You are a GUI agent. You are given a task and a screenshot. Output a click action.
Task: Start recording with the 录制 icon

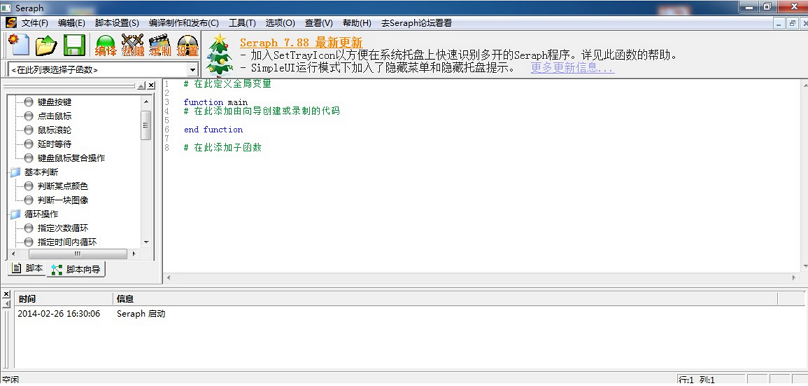pos(160,45)
